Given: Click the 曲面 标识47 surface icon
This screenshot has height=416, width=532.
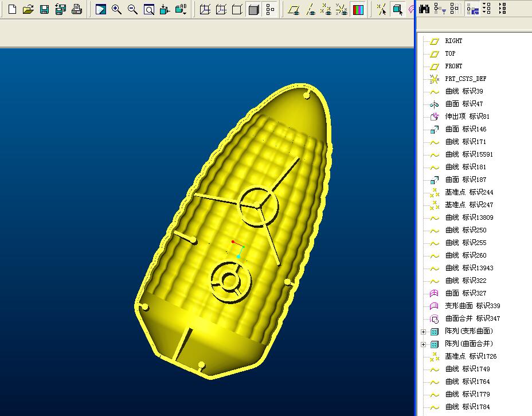Looking at the screenshot, I should point(435,104).
